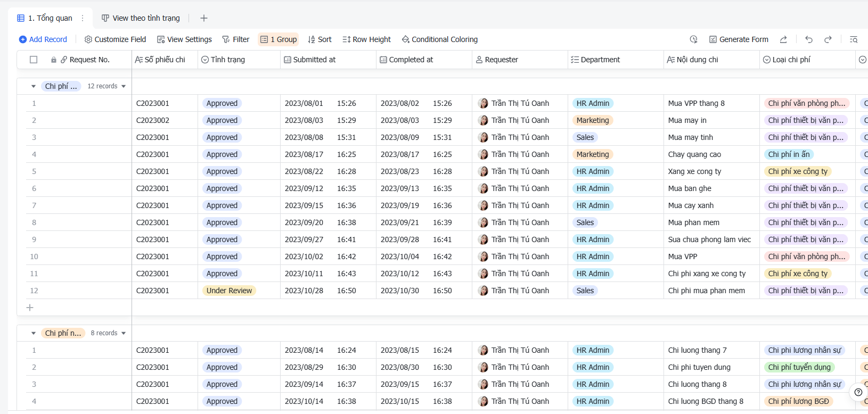Screen dimensions: 868x414
Task: Open Sort options
Action: pos(320,39)
